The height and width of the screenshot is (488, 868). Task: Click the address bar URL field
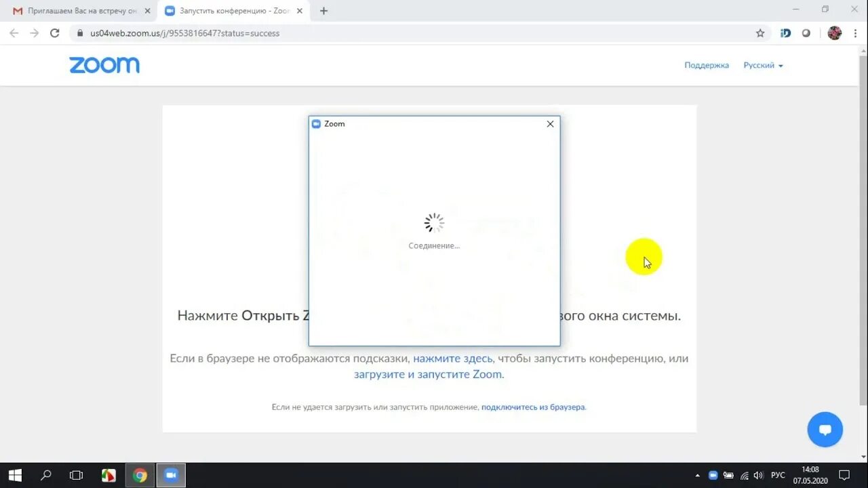(x=420, y=33)
